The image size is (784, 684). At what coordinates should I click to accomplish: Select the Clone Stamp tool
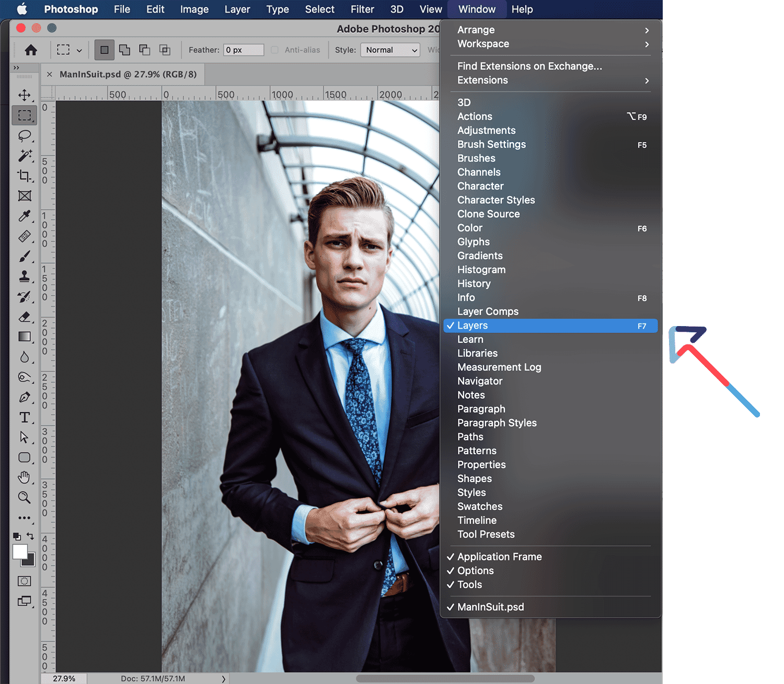click(24, 276)
